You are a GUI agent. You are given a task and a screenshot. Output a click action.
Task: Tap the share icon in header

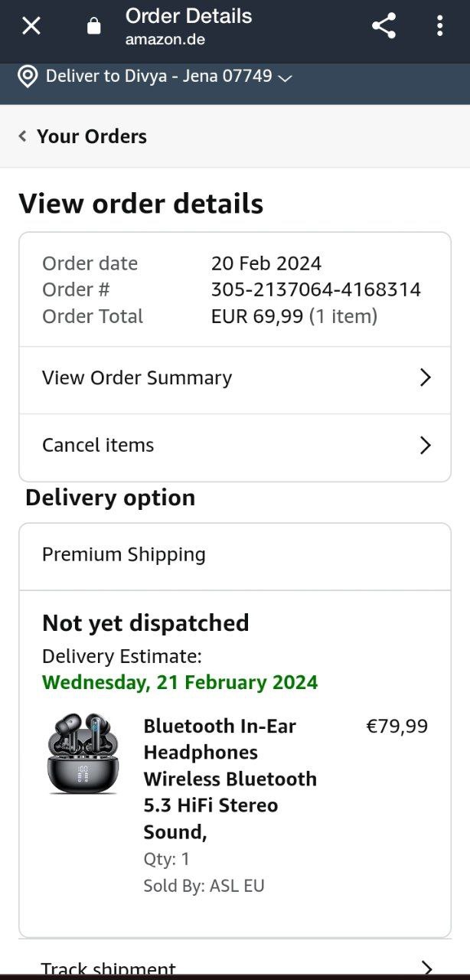coord(384,26)
